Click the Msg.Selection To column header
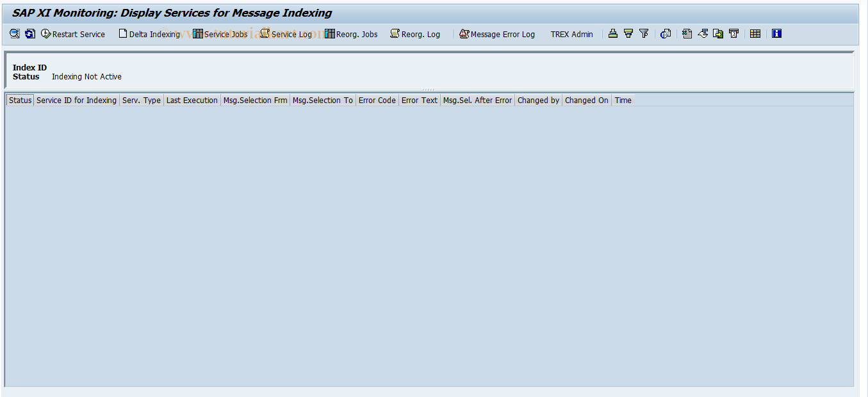This screenshot has width=868, height=397. coord(323,100)
